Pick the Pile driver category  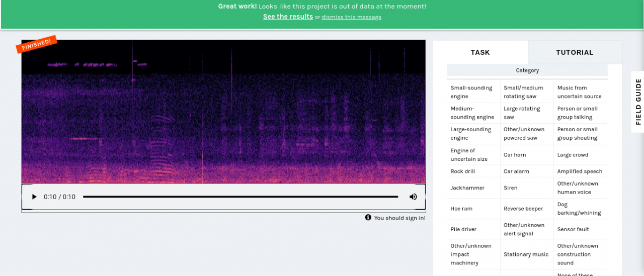[x=473, y=229]
